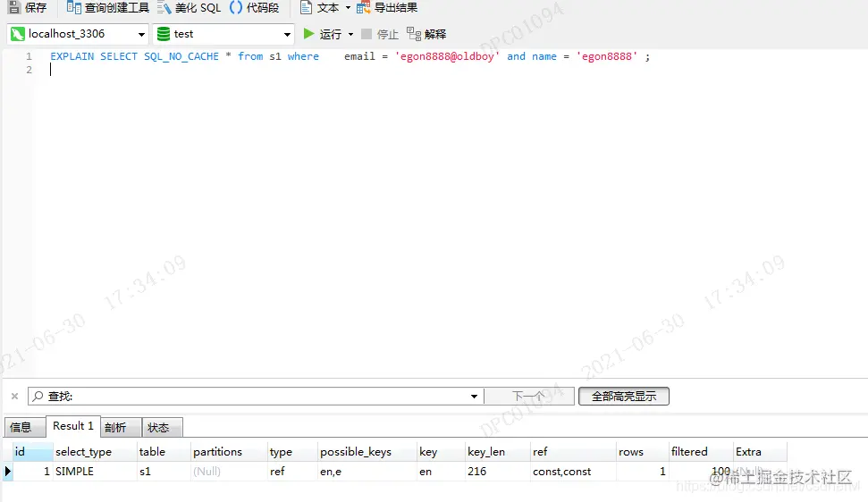This screenshot has height=502, width=868.
Task: Click the EXPLAIN keyword in SQL editor
Action: (72, 56)
